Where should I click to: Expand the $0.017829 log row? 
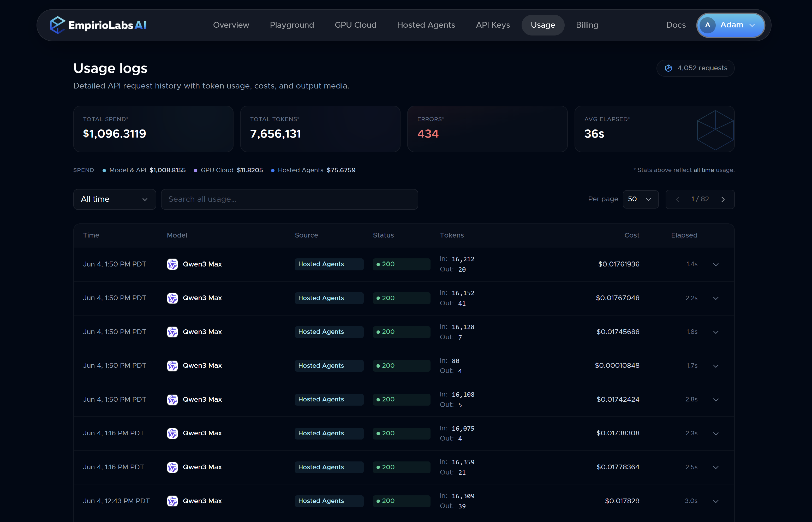point(716,501)
